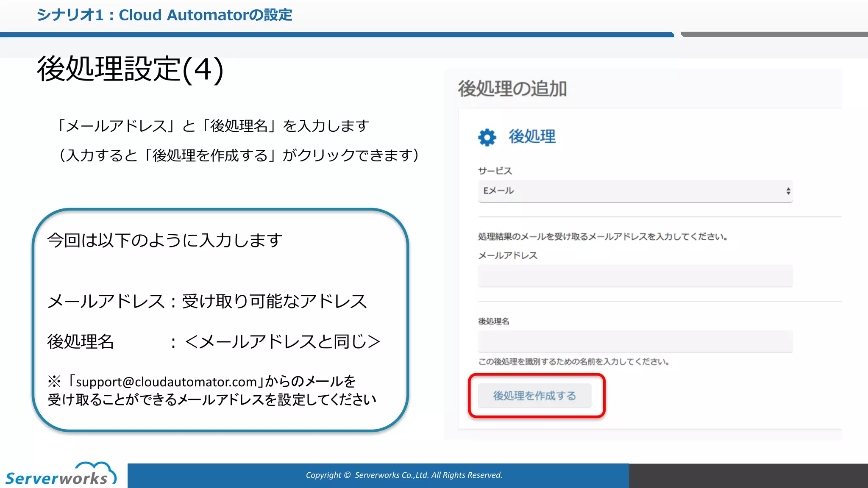Click the メールアドレス field label
The image size is (868, 488).
(508, 255)
